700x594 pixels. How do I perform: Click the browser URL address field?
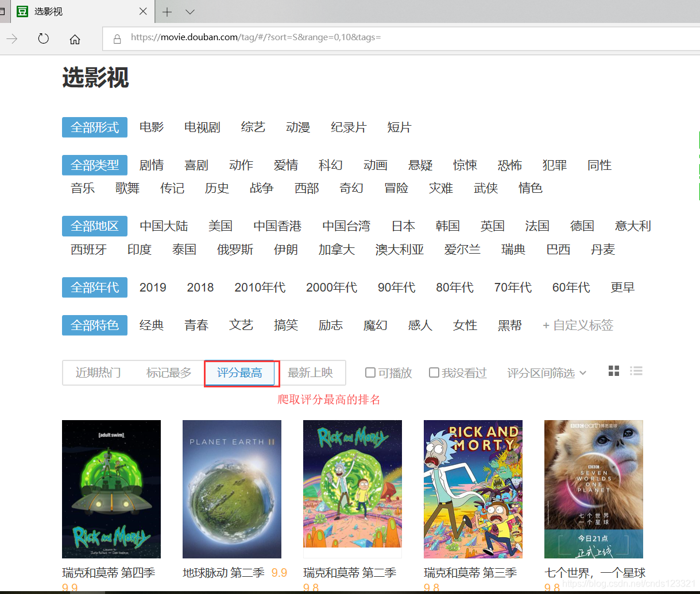point(402,38)
